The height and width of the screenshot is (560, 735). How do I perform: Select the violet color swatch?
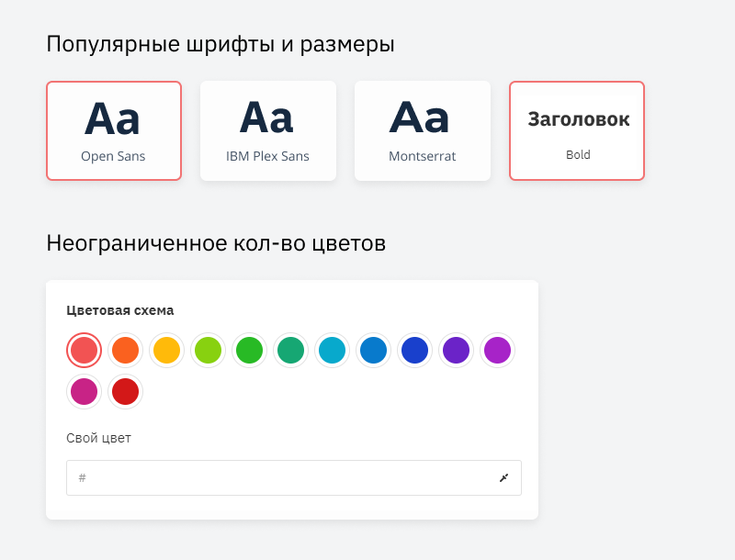pyautogui.click(x=456, y=350)
